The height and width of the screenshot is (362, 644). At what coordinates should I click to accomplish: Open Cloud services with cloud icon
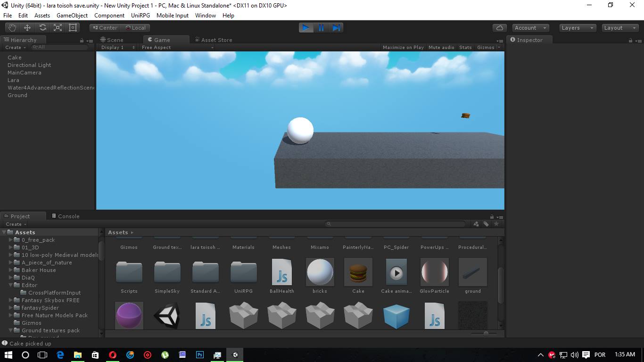pyautogui.click(x=500, y=28)
